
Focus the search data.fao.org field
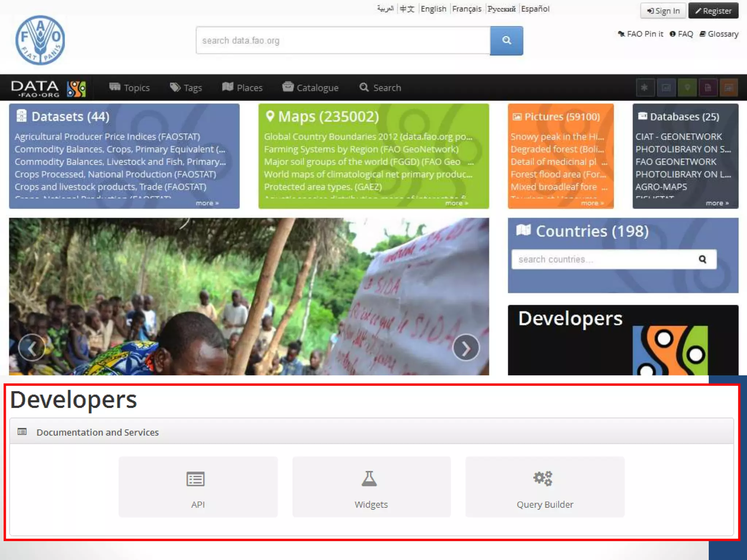tap(343, 40)
